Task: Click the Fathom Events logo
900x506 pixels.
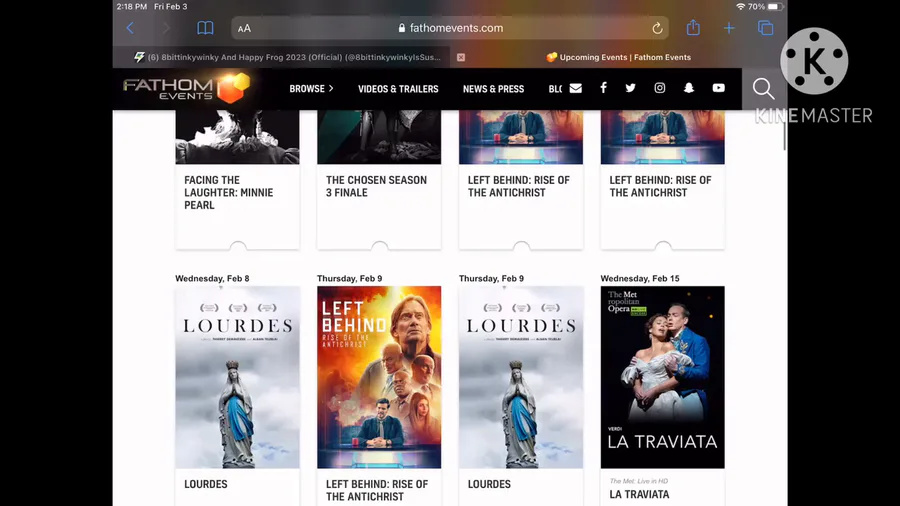Action: [x=187, y=88]
